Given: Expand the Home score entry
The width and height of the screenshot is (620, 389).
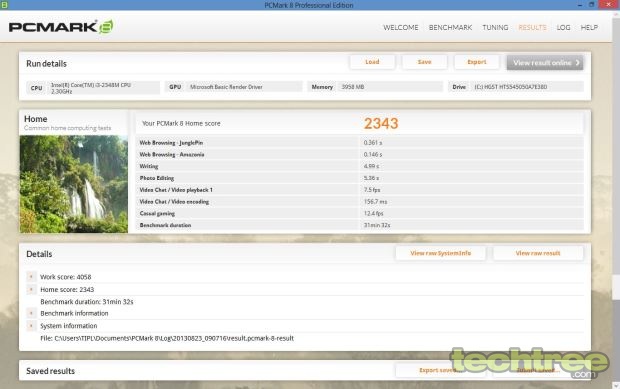Looking at the screenshot, I should point(31,289).
